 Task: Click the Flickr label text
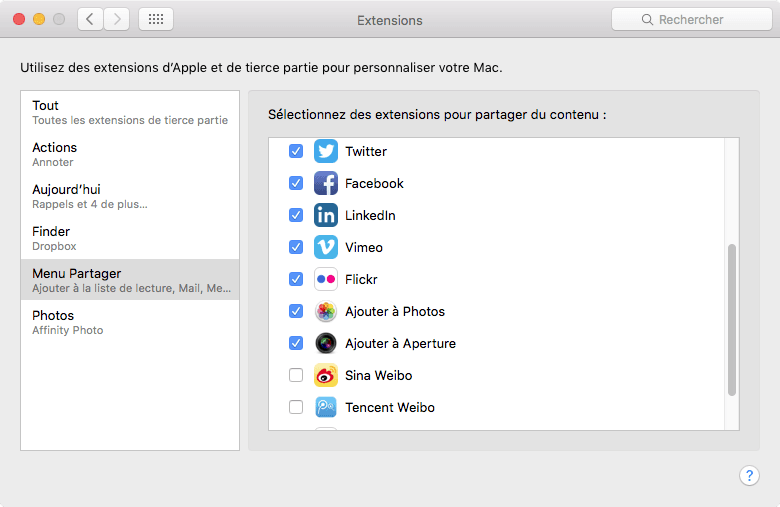click(x=361, y=280)
